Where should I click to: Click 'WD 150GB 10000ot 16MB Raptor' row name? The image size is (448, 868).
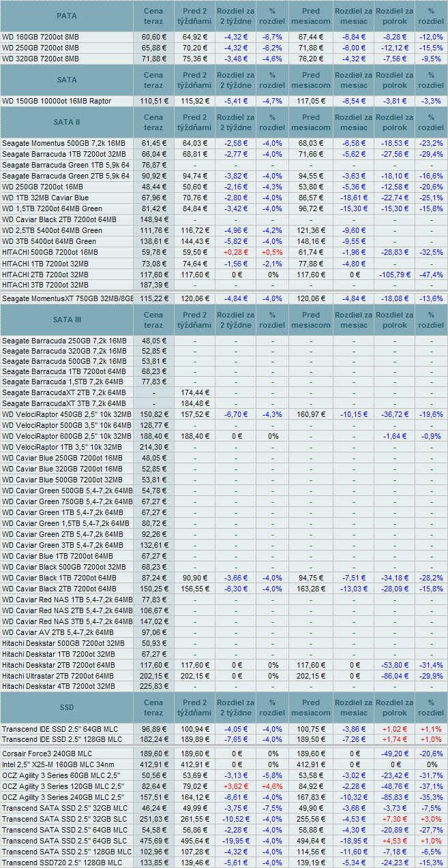click(57, 101)
